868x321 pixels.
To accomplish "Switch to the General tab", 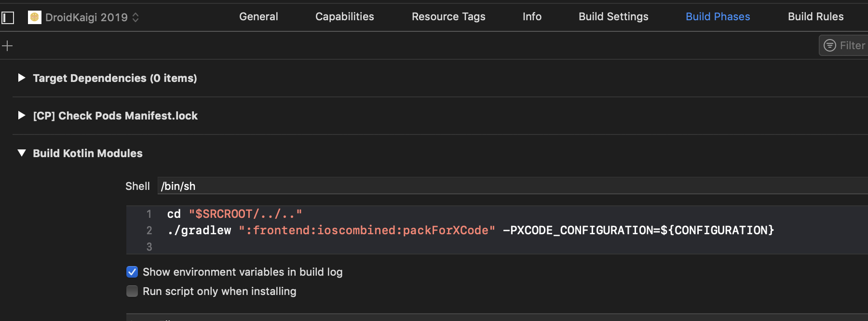I will [258, 16].
